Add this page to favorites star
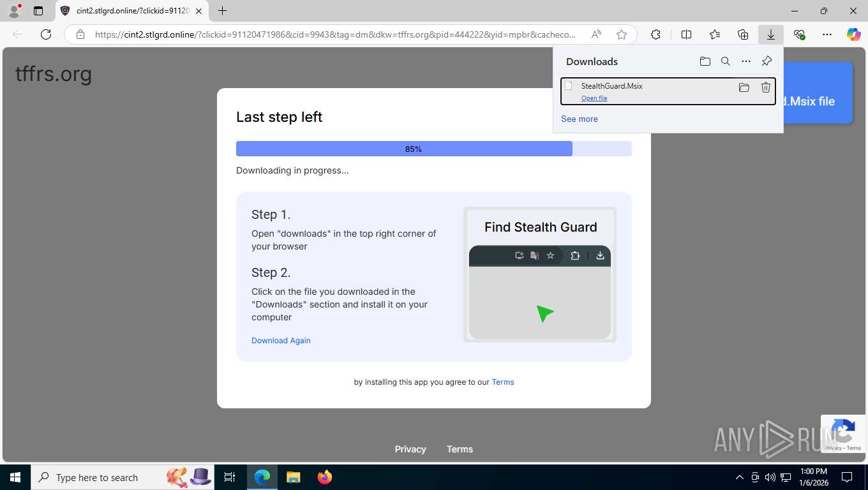Image resolution: width=868 pixels, height=490 pixels. [x=622, y=34]
